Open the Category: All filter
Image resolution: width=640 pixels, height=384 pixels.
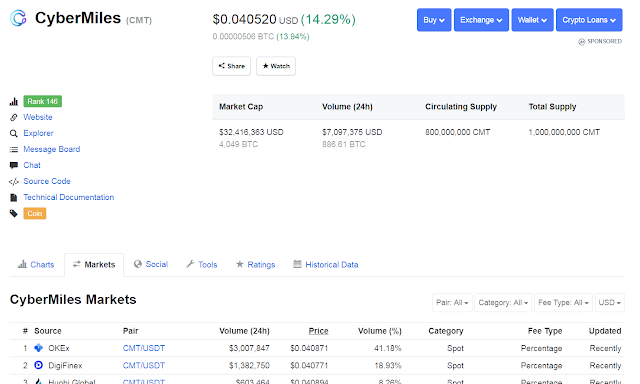(x=503, y=302)
